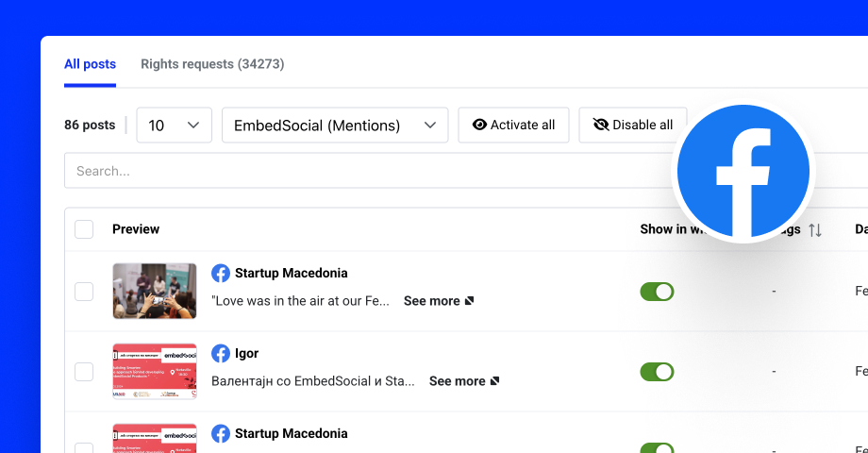868x453 pixels.
Task: Click the crossed-eye icon in Disable all
Action: pos(601,125)
